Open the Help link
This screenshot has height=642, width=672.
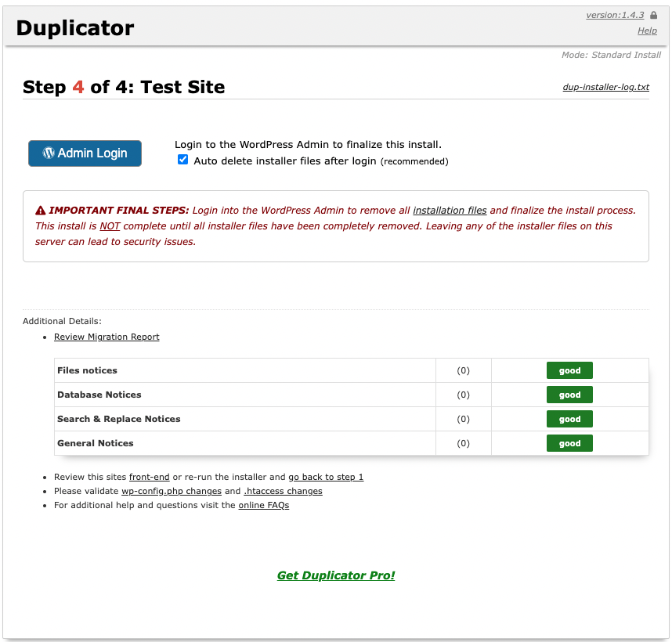[647, 31]
